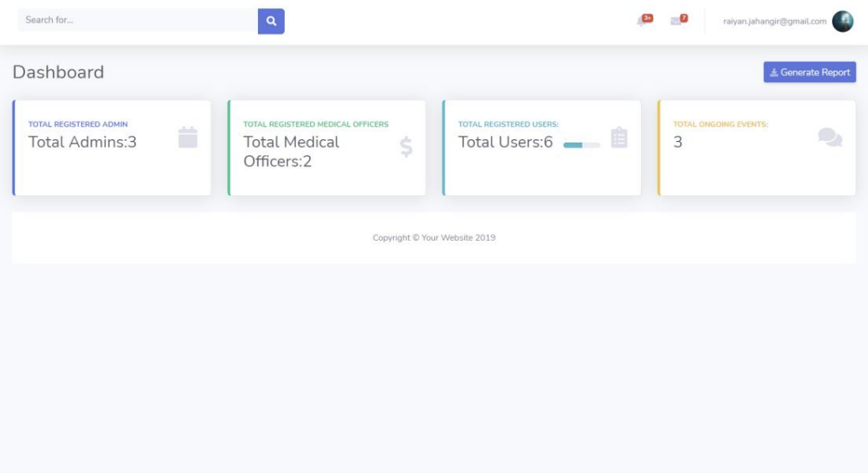Screen dimensions: 868x473
Task: Click the Copyright Your Website 2019 footer
Action: click(434, 237)
